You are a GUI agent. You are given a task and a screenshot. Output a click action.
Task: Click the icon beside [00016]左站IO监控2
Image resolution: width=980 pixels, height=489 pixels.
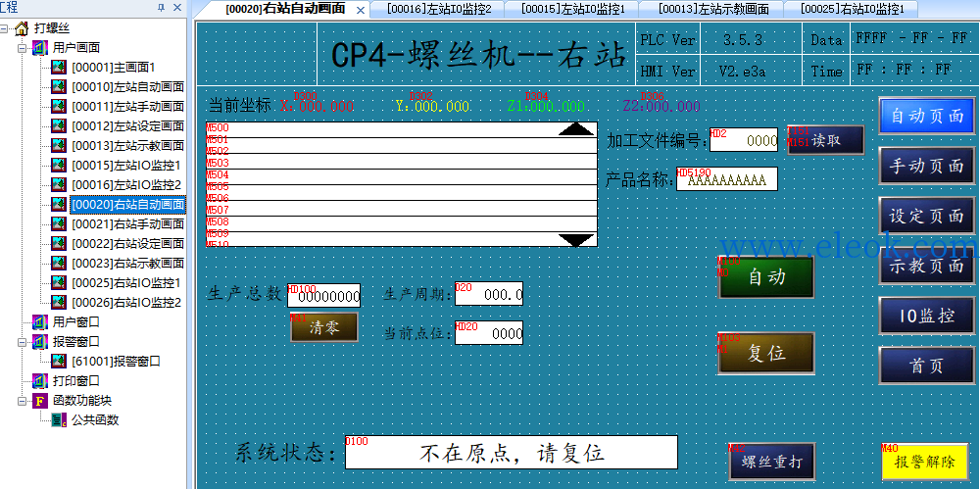point(59,184)
